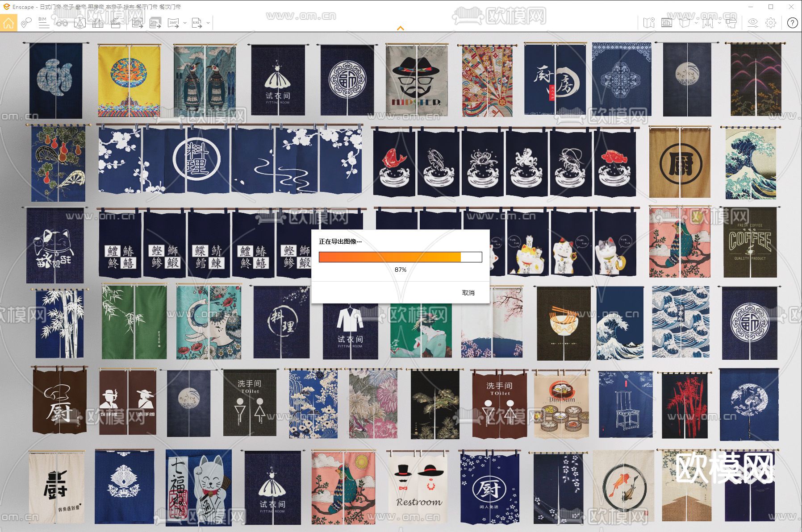Click the binoculars icon in the toolbar

[62, 23]
